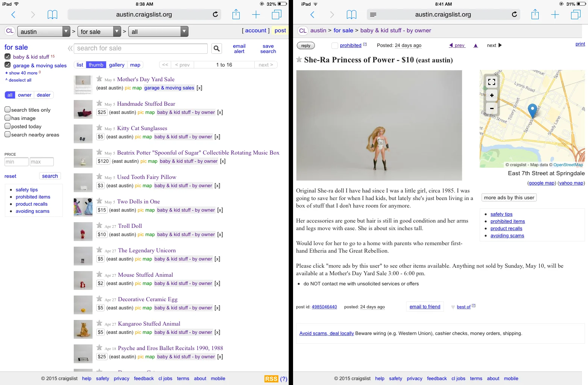This screenshot has width=588, height=385.
Task: Click reply button on She-Ra post
Action: tap(306, 45)
